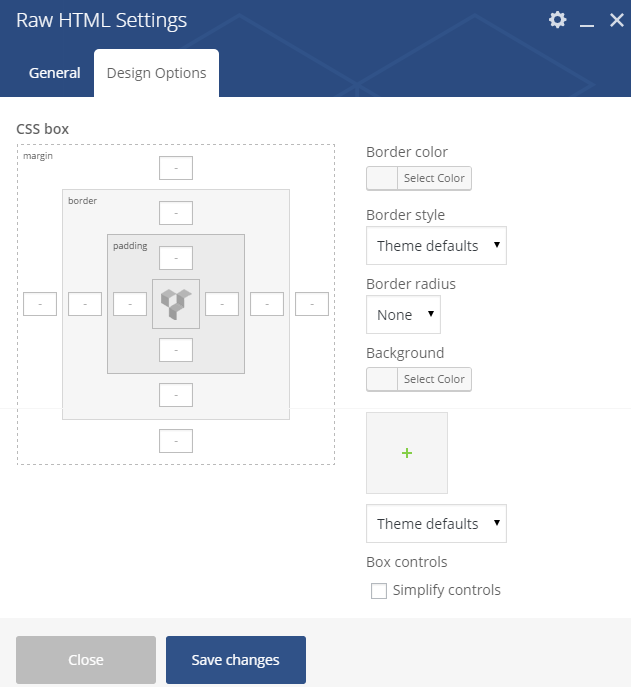Click Select Color under Background
This screenshot has width=631, height=687.
click(x=434, y=379)
